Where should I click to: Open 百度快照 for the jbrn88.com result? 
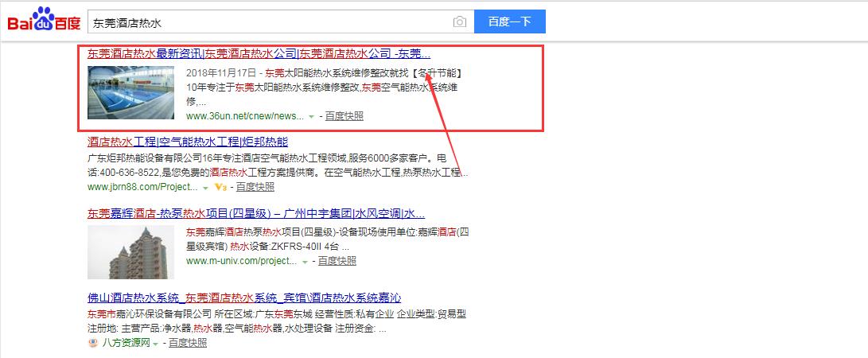[x=255, y=187]
